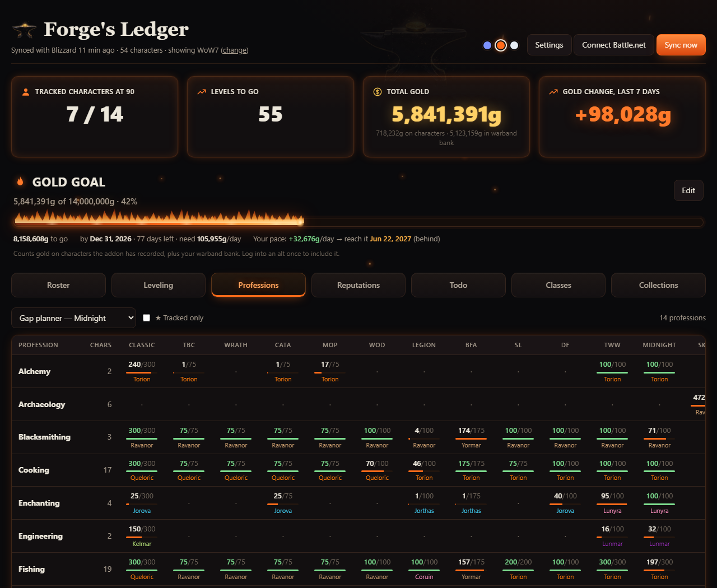Click the gold goal progress bar

358,222
